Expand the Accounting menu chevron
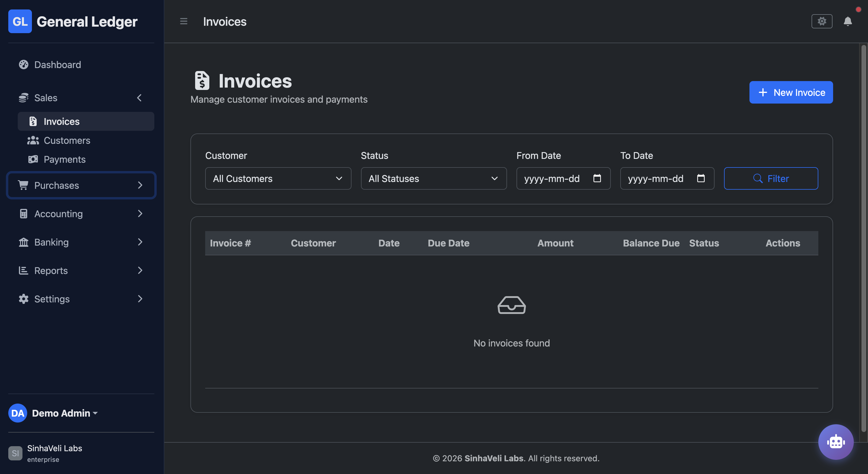 tap(140, 213)
